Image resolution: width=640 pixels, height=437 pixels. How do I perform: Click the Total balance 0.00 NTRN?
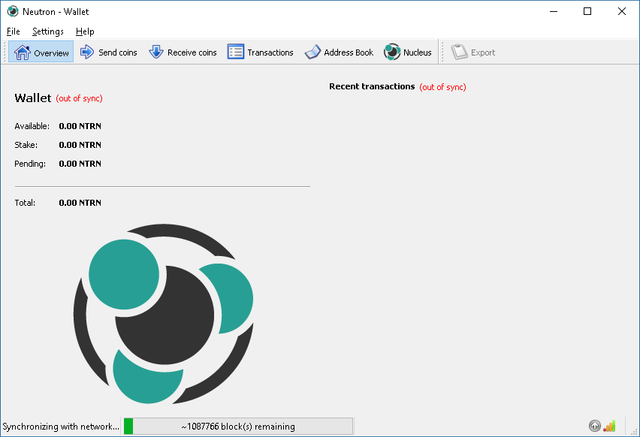click(x=80, y=203)
